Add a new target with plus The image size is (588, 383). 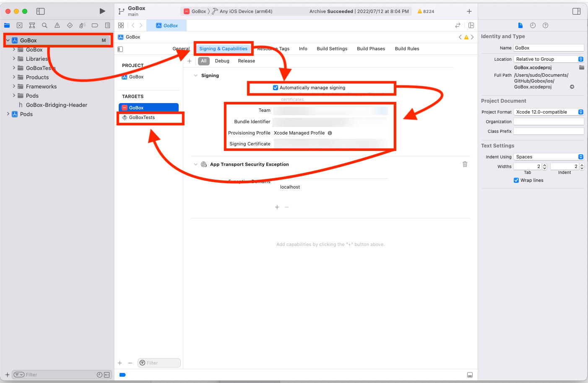[x=120, y=363]
